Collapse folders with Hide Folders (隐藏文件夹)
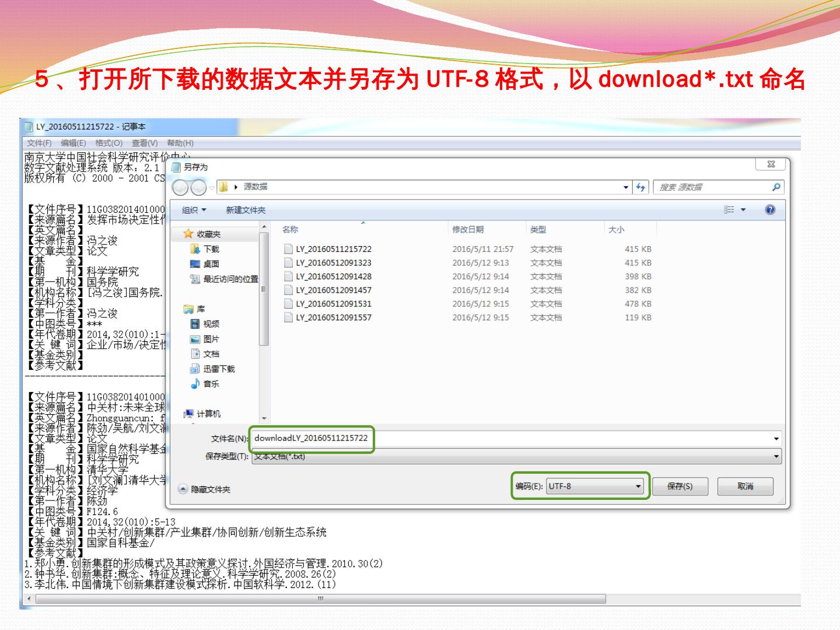 point(204,489)
